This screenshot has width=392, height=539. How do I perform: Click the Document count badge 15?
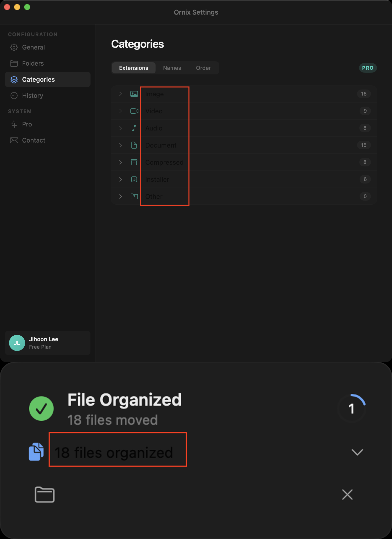tap(364, 145)
